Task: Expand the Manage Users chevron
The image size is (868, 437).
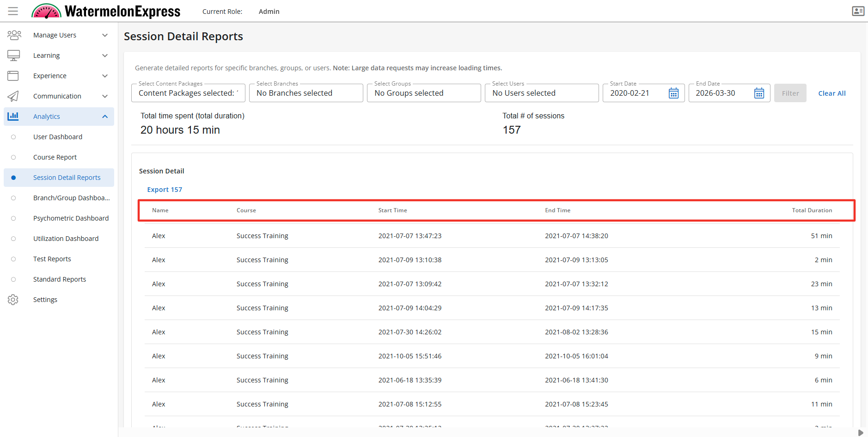Action: (x=105, y=35)
